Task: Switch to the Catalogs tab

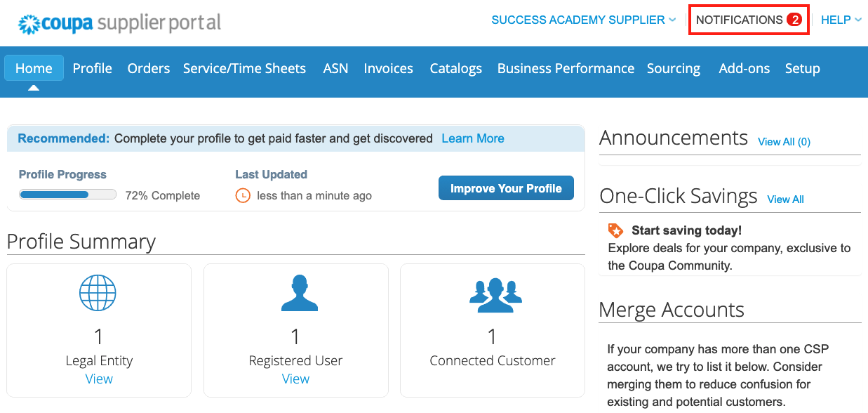Action: [455, 68]
